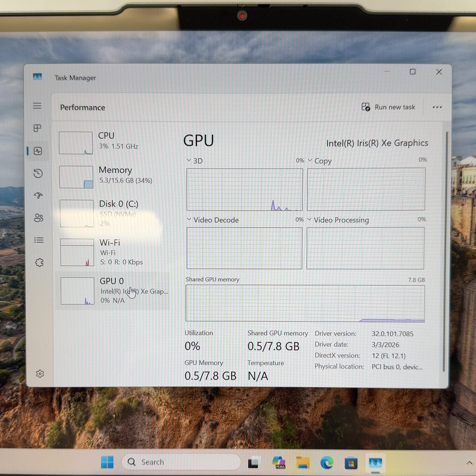Expand the 3D engine graph dropdown

pos(189,161)
